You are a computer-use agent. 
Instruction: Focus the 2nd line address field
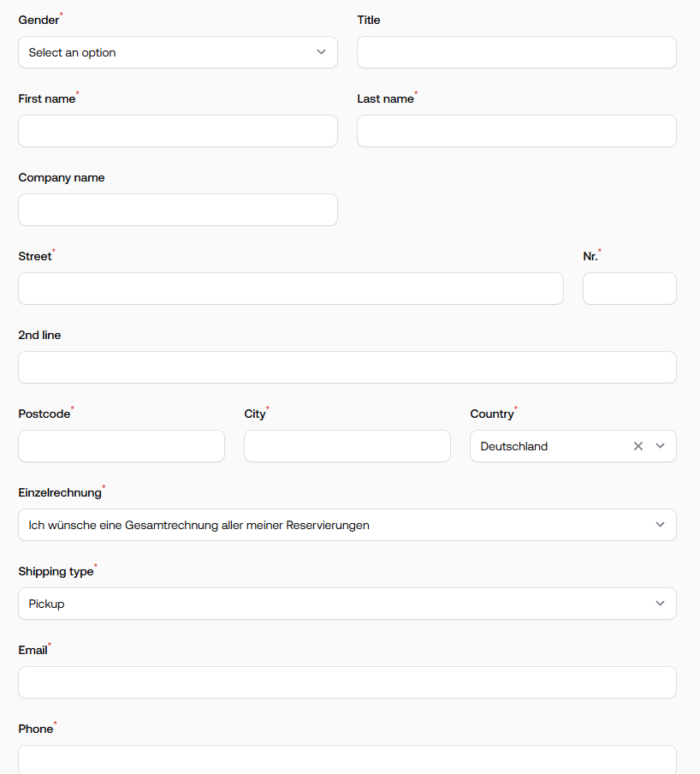tap(347, 367)
